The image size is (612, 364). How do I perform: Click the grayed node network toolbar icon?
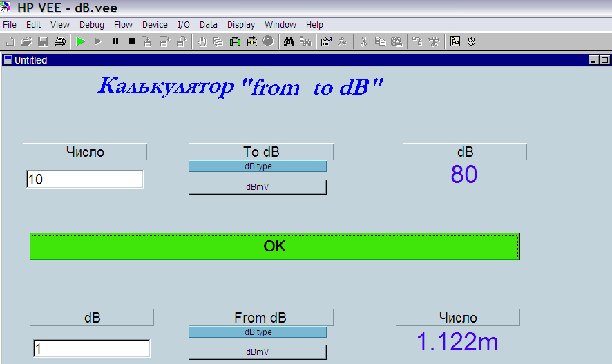434,41
